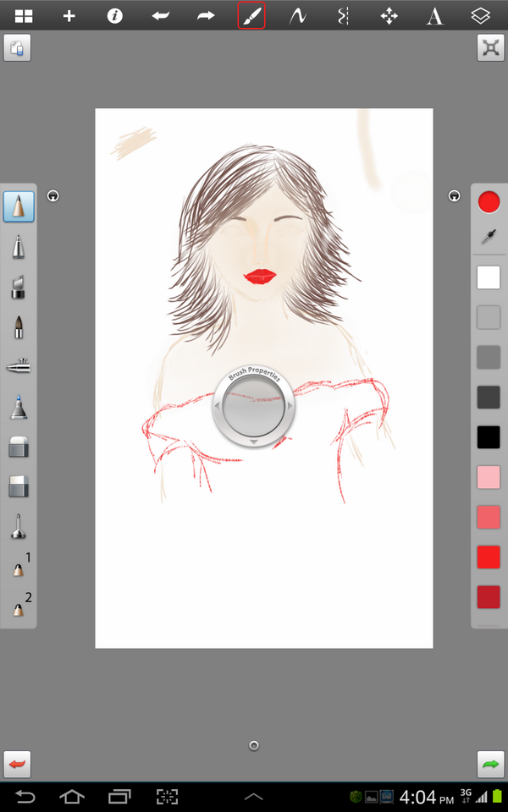
Task: Select the eyedropper color picker
Action: pyautogui.click(x=489, y=237)
